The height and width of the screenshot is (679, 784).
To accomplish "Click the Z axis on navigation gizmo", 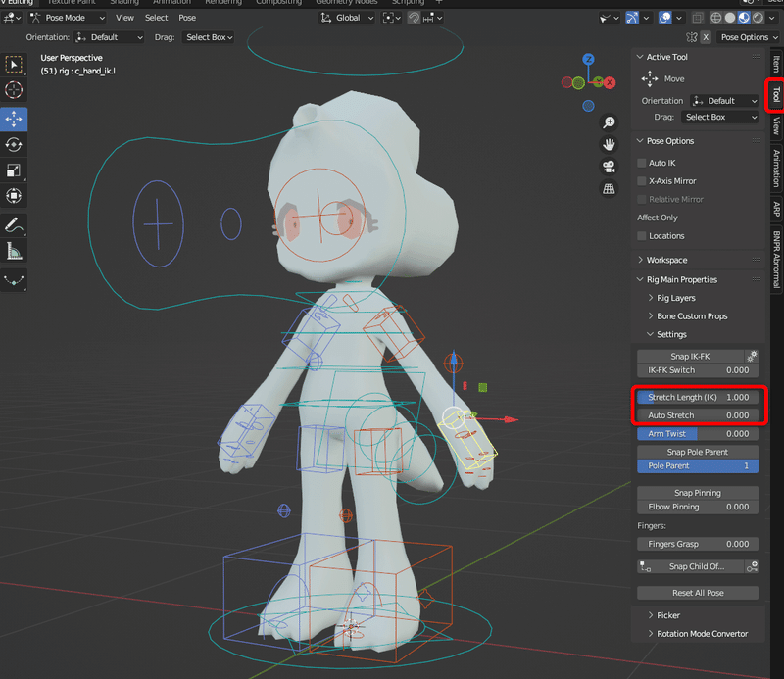I will click(589, 59).
